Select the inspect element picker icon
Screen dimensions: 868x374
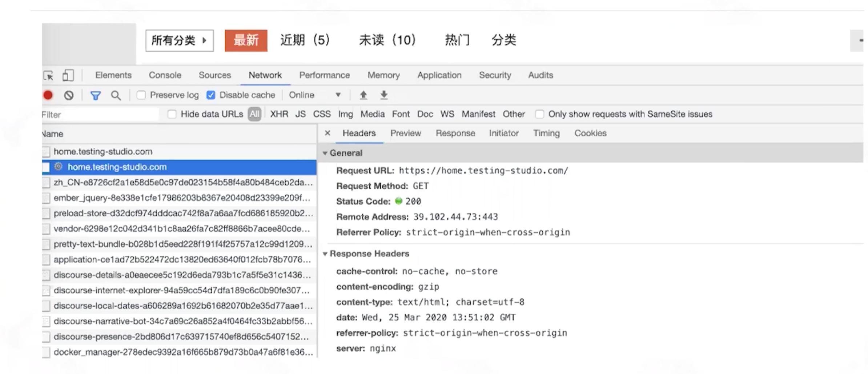click(48, 75)
